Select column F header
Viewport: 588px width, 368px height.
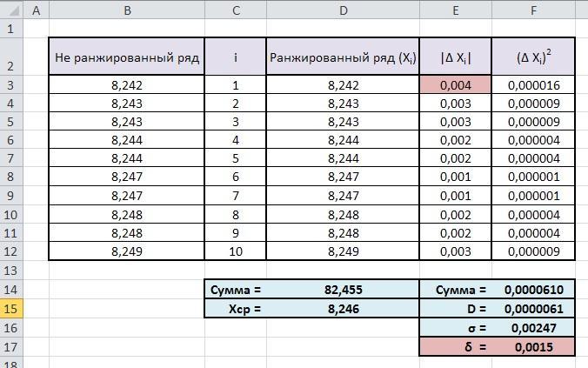point(533,10)
